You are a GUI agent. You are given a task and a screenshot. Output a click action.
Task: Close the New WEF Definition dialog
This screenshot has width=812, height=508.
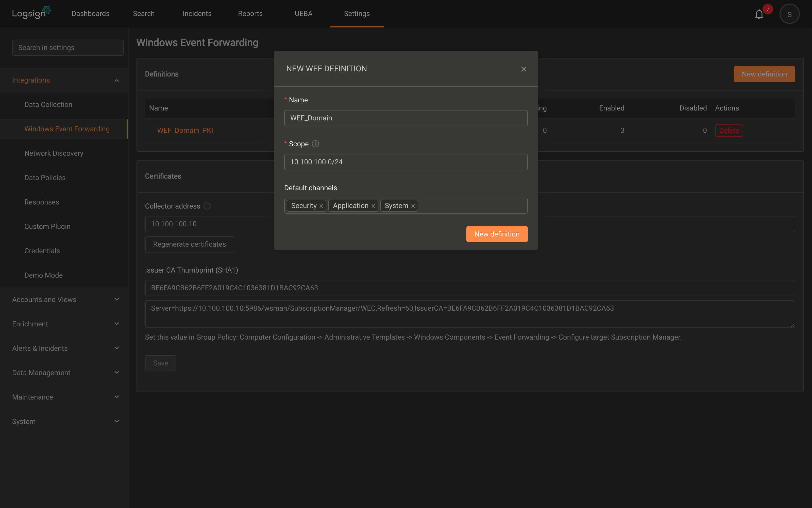pyautogui.click(x=523, y=69)
